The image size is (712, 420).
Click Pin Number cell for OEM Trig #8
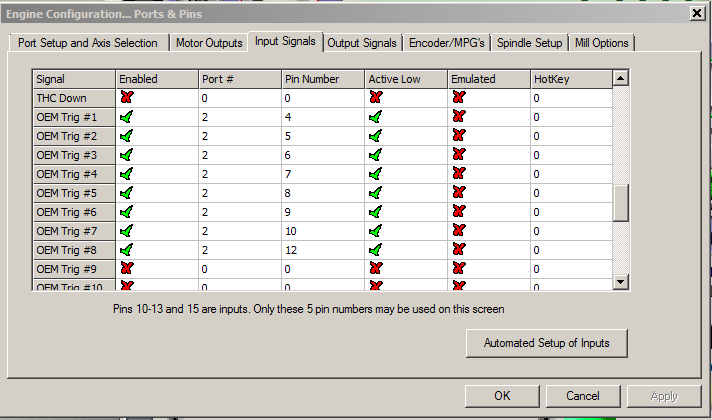[x=323, y=250]
